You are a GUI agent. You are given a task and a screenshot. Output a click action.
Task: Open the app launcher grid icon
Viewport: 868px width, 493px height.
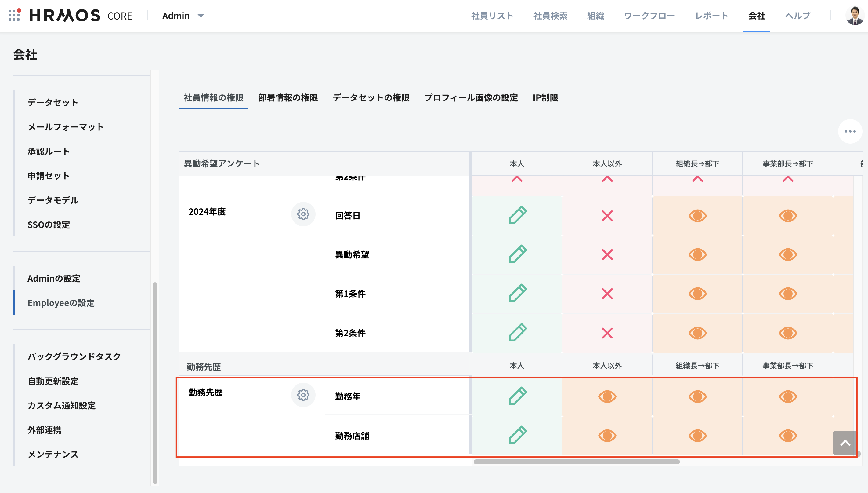click(x=14, y=15)
